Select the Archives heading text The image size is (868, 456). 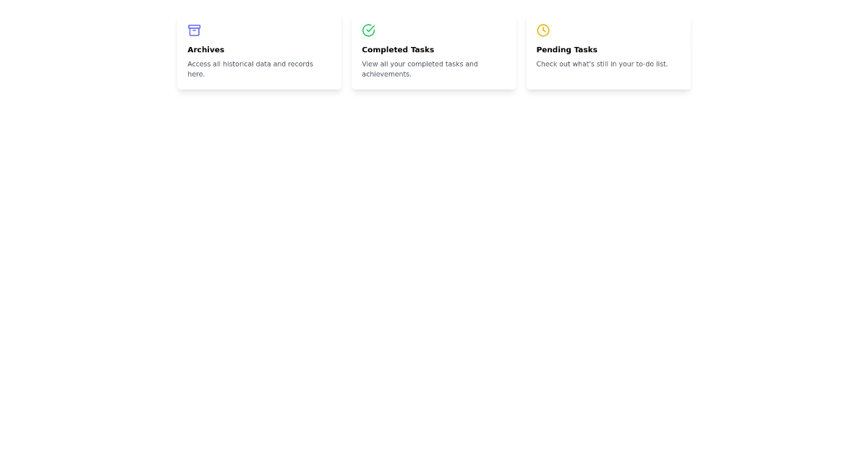click(206, 49)
